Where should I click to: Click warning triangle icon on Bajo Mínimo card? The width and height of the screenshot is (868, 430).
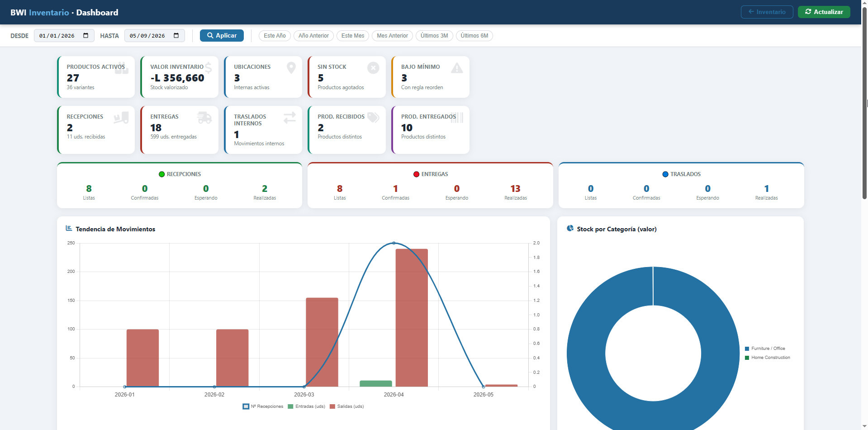(x=457, y=68)
